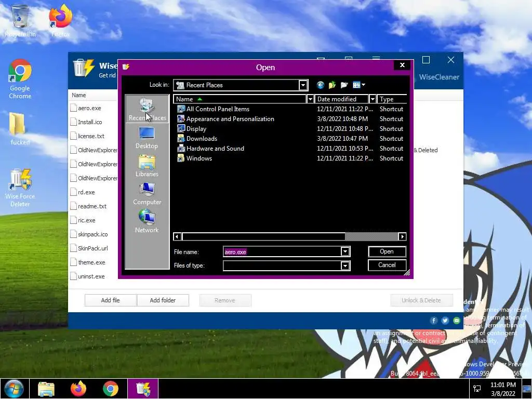Click the Twitter icon in Wise Force Deleter
Image resolution: width=532 pixels, height=399 pixels.
445,320
